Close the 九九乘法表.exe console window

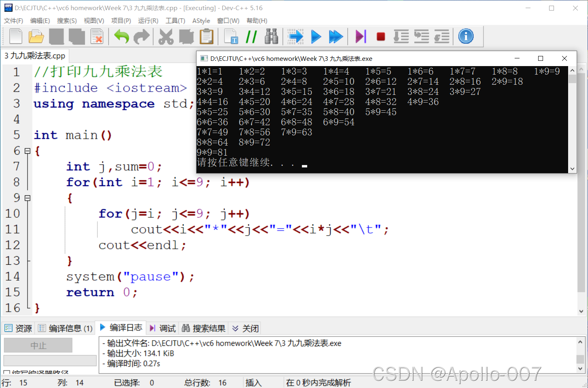[x=564, y=58]
